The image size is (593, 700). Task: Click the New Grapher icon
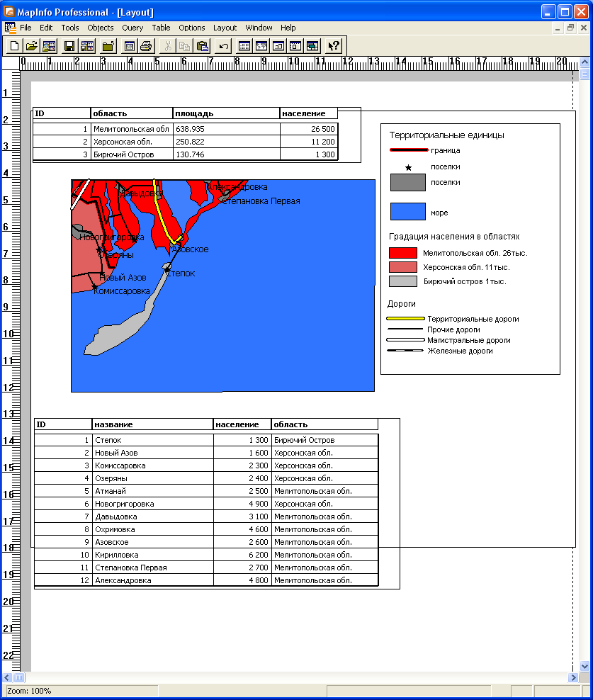pos(278,46)
